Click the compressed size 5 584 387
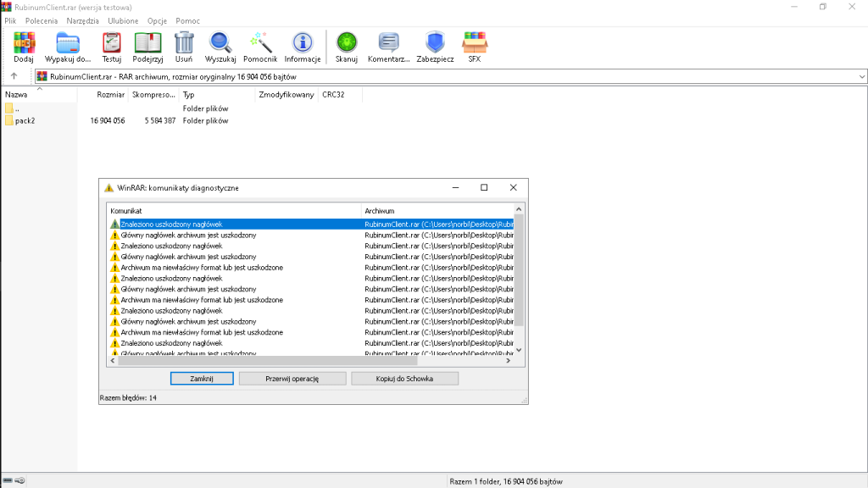The width and height of the screenshot is (868, 488). [x=160, y=120]
